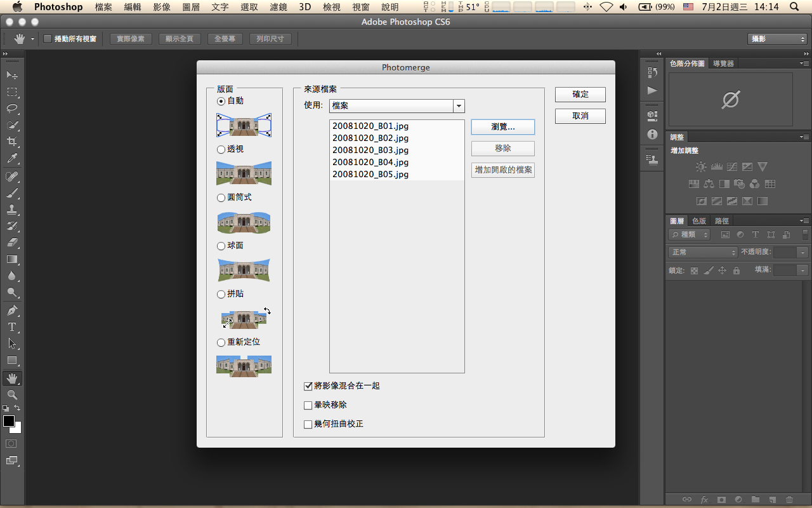Select the Eyedropper tool
812x508 pixels.
12,158
